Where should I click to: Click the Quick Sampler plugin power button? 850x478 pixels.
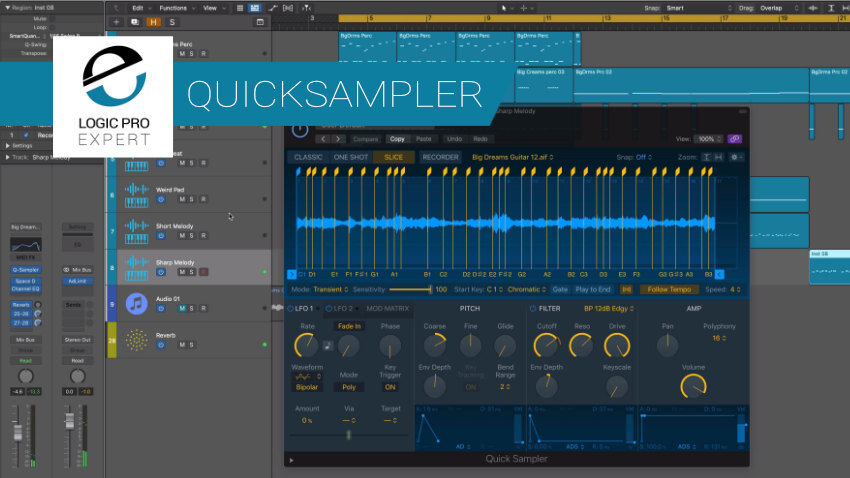pyautogui.click(x=300, y=131)
